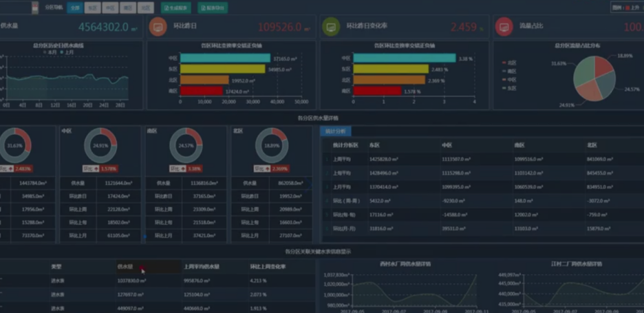Click the 生成报表 generate report button
The height and width of the screenshot is (313, 644).
[x=177, y=8]
